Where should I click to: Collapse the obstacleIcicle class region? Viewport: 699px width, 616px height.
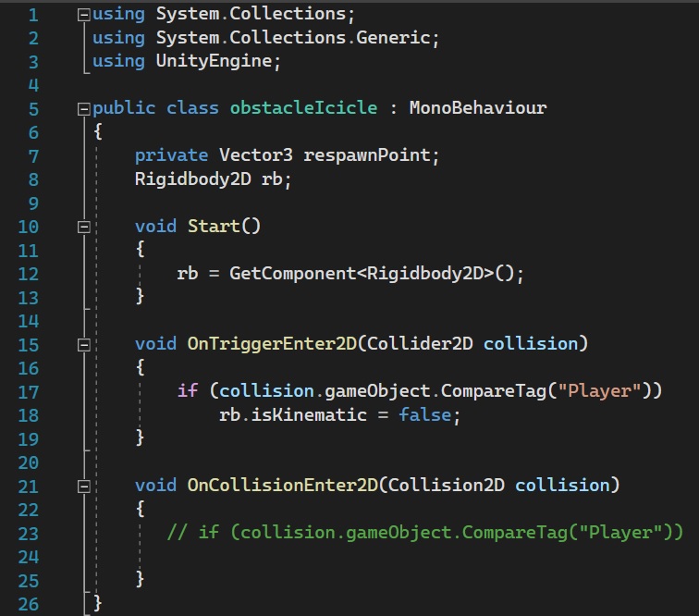85,108
